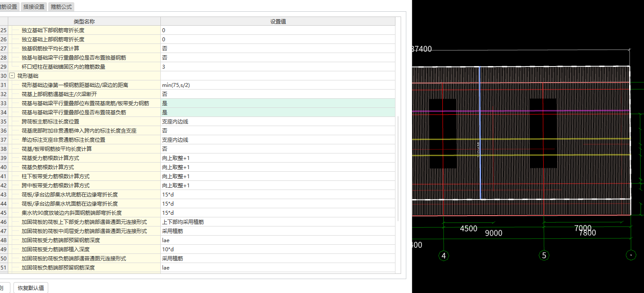The height and width of the screenshot is (293, 644).
Task: Click the 设置值 column header
Action: pyautogui.click(x=278, y=21)
